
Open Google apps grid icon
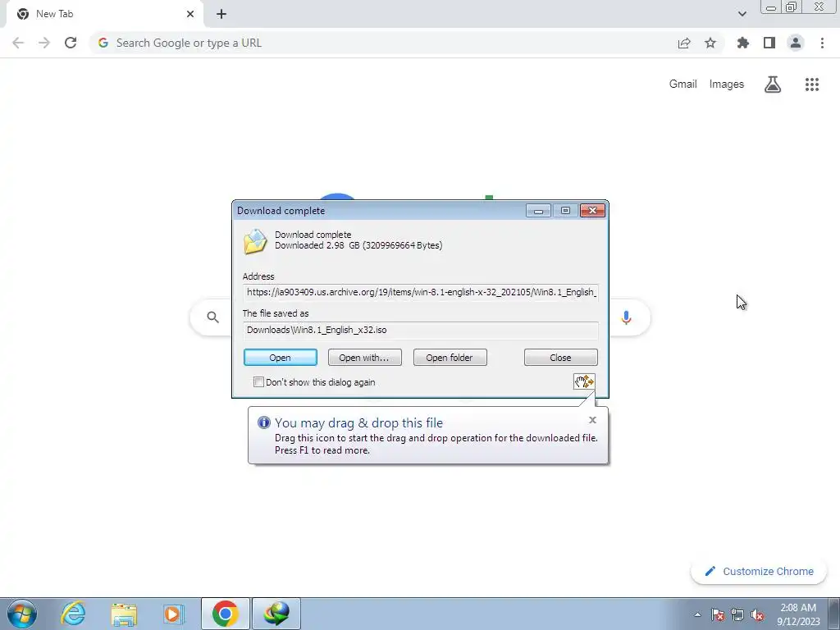(x=811, y=84)
